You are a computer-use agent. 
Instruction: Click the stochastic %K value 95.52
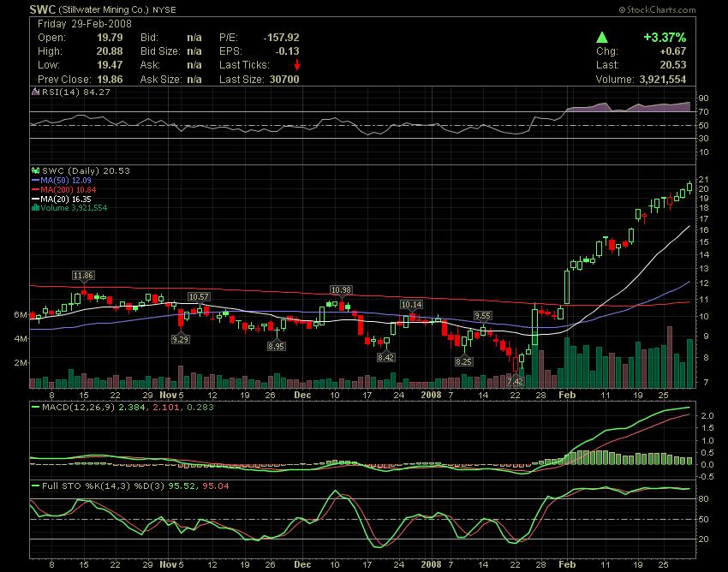click(x=181, y=486)
